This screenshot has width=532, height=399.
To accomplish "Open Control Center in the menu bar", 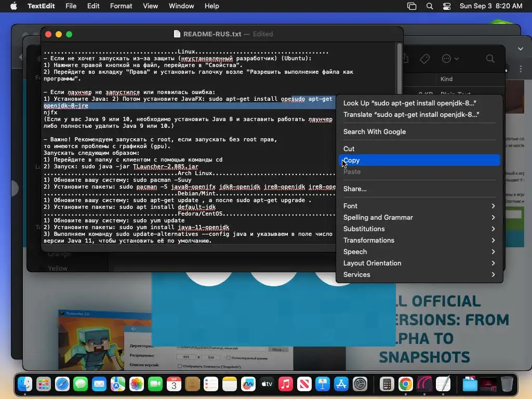I will [x=447, y=6].
